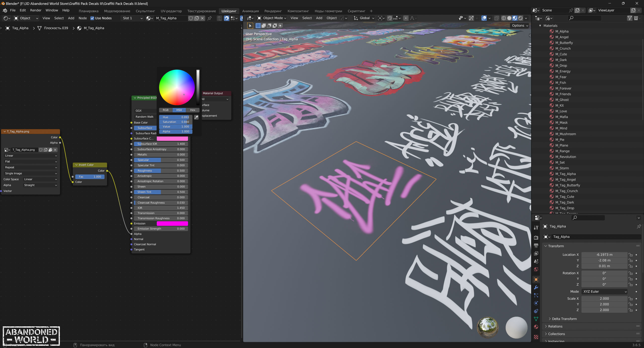Switch to the Анимация workspace tab
This screenshot has height=348, width=644.
click(x=250, y=11)
